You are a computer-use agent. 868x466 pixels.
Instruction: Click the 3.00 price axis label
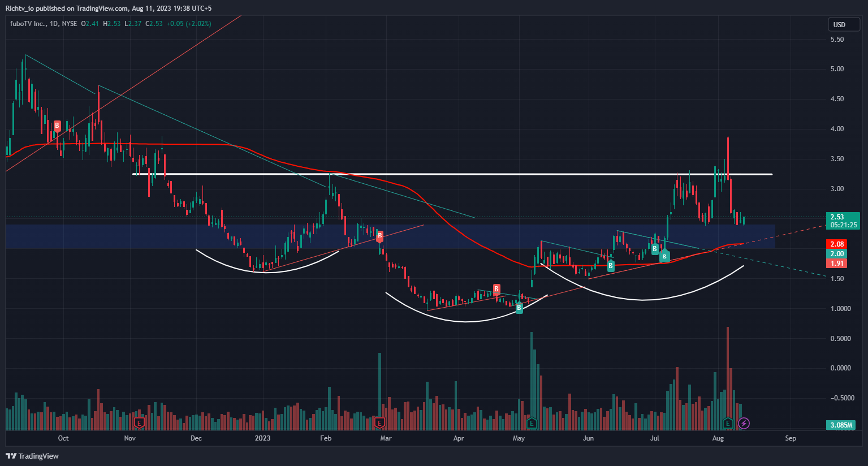tap(837, 189)
